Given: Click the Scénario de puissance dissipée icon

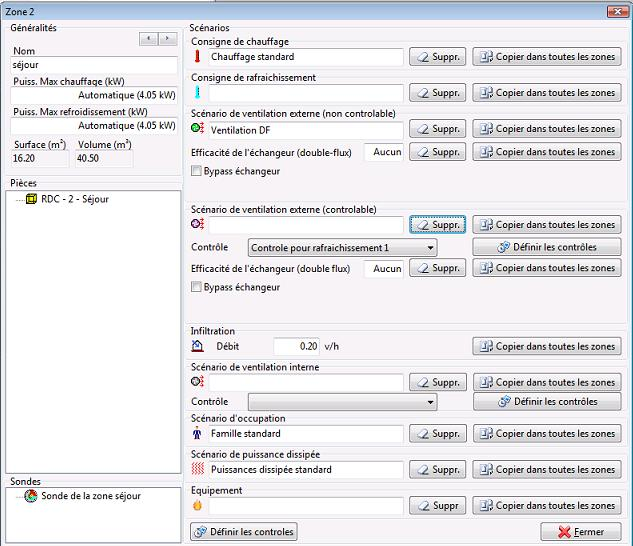Looking at the screenshot, I should pyautogui.click(x=197, y=469).
